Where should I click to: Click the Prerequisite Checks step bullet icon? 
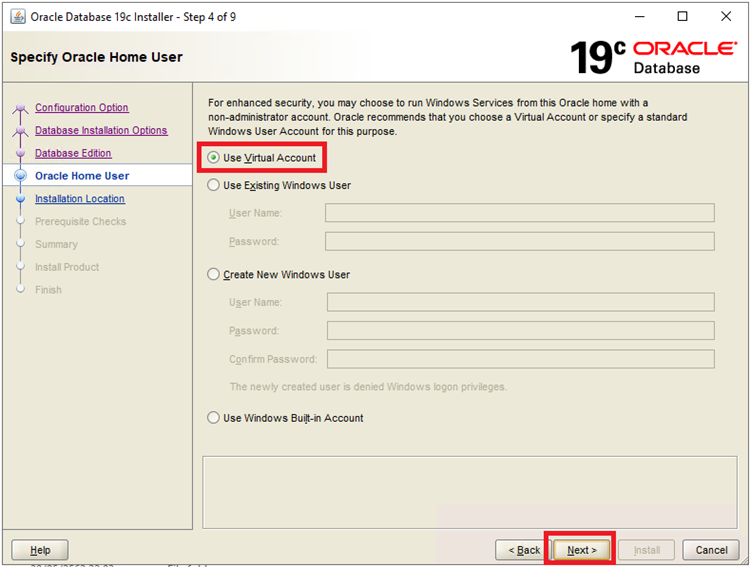point(20,221)
